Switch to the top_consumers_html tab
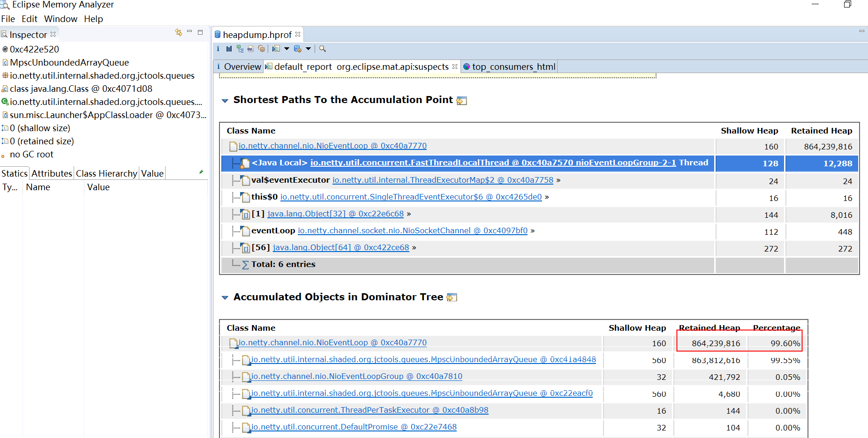Image resolution: width=868 pixels, height=438 pixels. tap(510, 67)
